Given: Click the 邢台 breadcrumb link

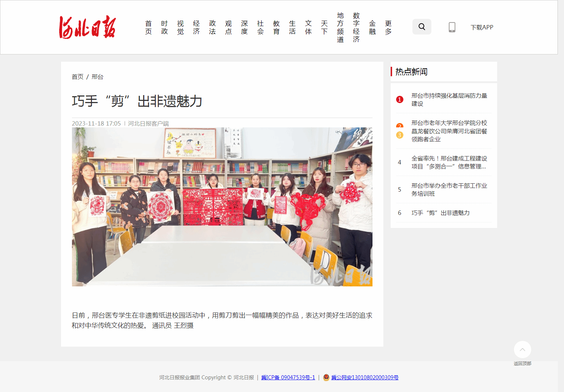Looking at the screenshot, I should click(x=97, y=77).
